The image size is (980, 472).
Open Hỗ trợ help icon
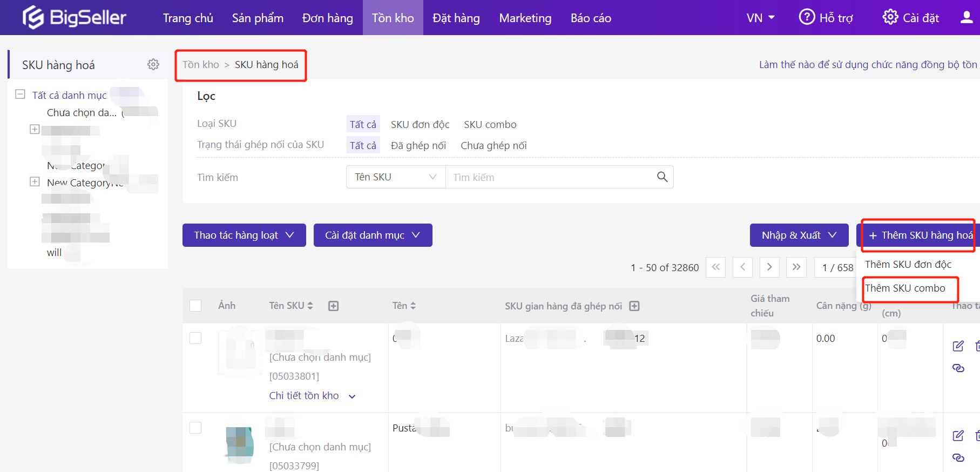pos(807,17)
